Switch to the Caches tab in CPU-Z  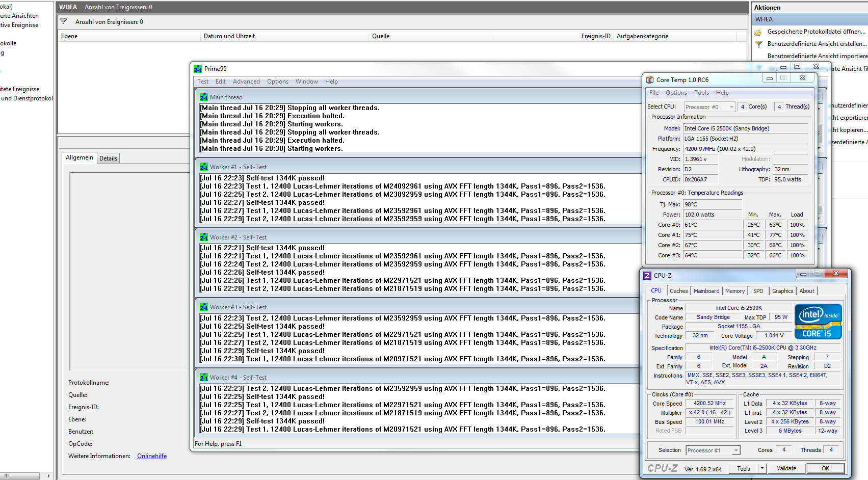pos(679,291)
